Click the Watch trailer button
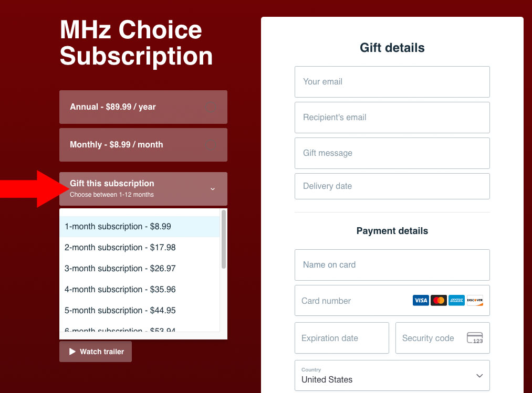 coord(96,352)
